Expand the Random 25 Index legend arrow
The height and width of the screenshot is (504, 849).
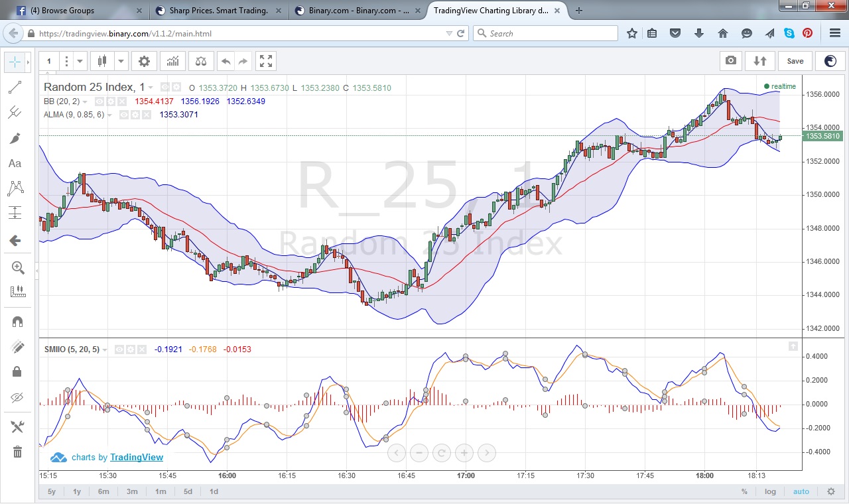(151, 88)
